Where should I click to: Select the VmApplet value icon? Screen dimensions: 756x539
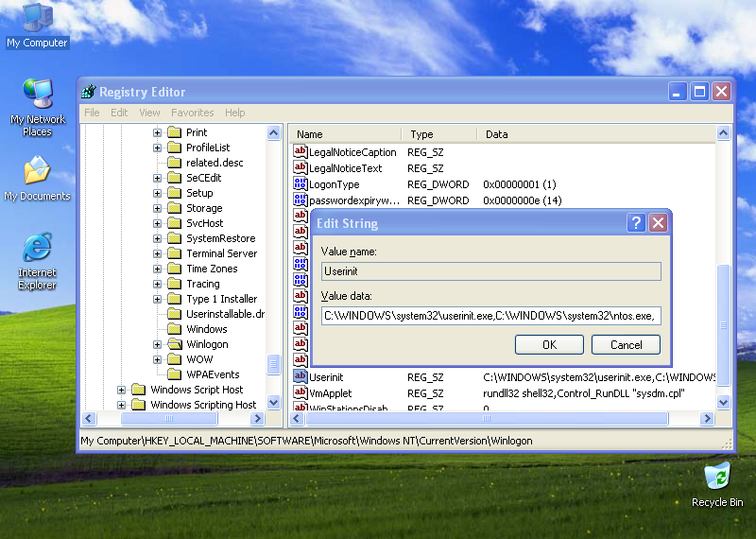pos(300,392)
